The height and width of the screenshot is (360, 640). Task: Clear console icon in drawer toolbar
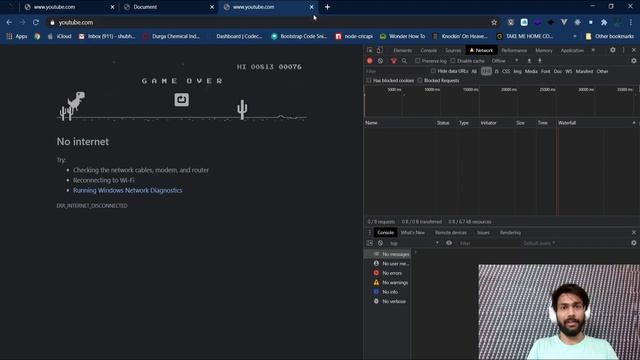coord(380,243)
